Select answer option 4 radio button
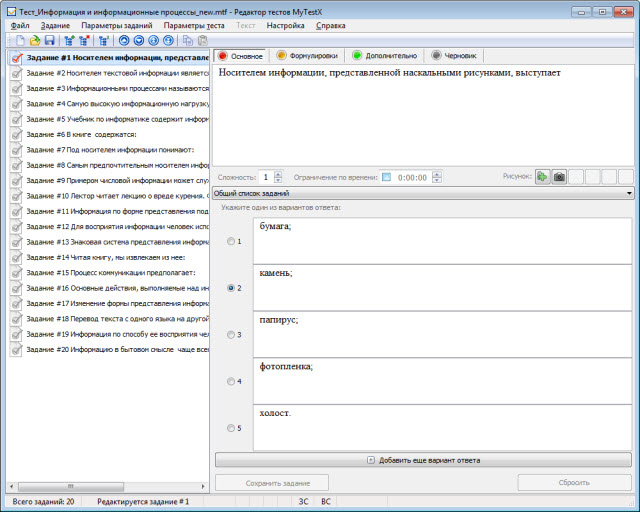Screen dimensions: 640x512 pos(232,381)
